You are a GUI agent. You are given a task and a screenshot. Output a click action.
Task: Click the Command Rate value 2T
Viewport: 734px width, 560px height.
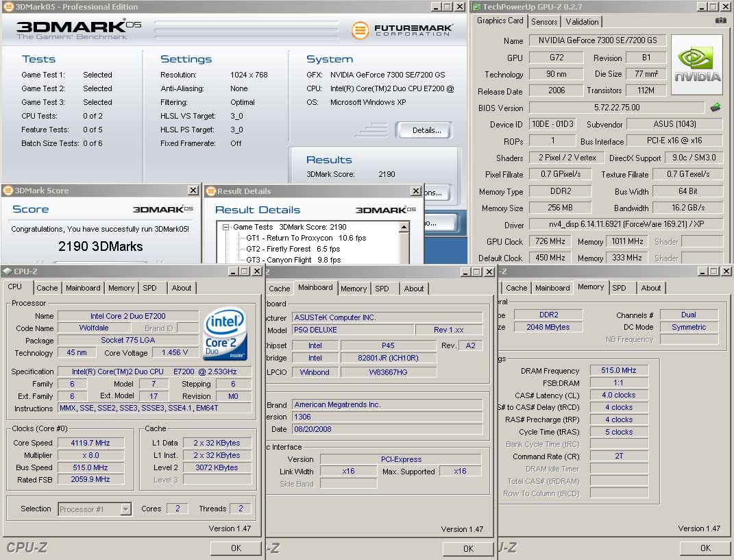click(618, 456)
